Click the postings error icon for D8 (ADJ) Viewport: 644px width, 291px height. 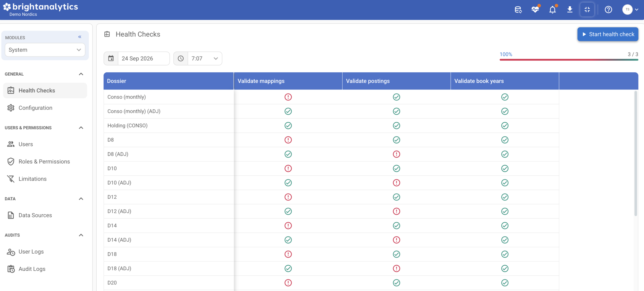click(396, 154)
